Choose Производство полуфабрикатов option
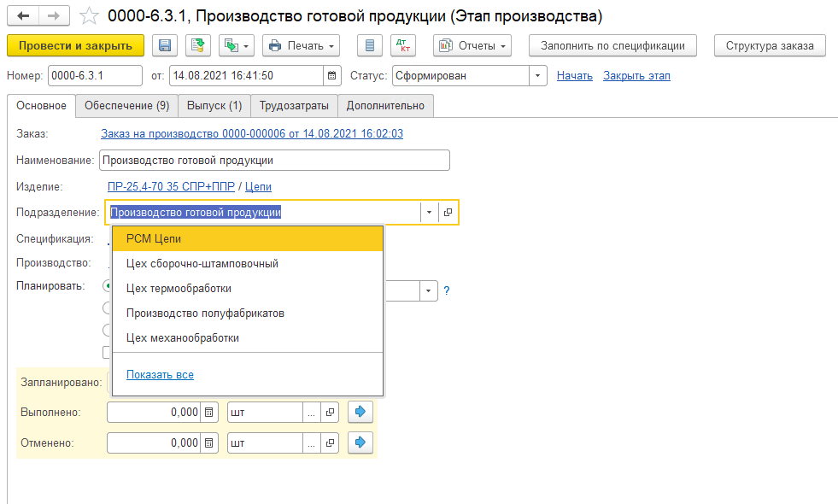 click(x=248, y=314)
